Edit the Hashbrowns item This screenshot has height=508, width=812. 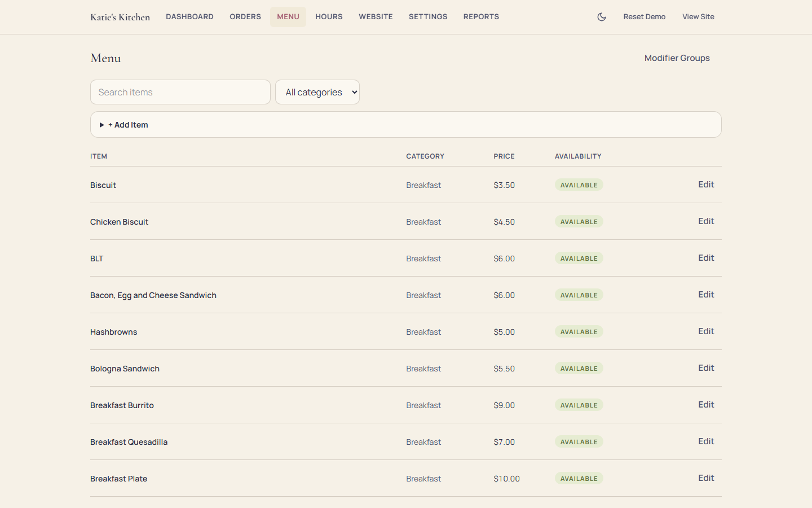point(706,331)
